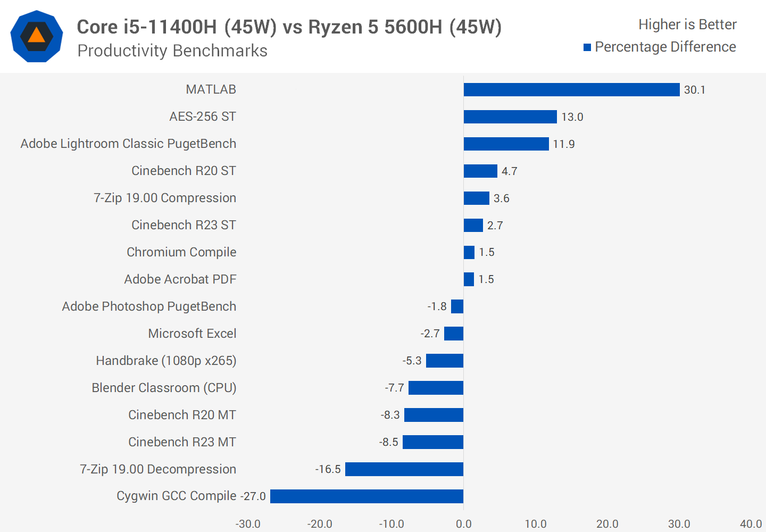
Task: Select the Adobe Photoshop PugetBench negative bar
Action: click(457, 306)
